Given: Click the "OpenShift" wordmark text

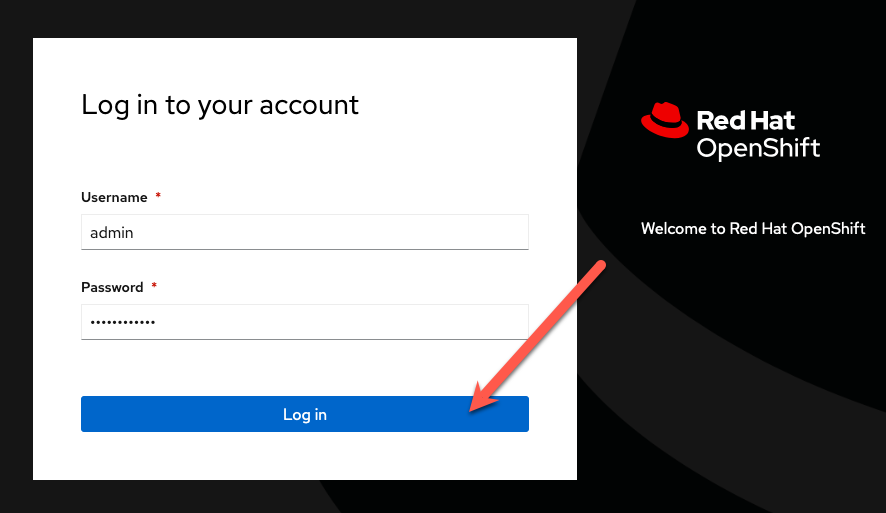Looking at the screenshot, I should tap(758, 149).
